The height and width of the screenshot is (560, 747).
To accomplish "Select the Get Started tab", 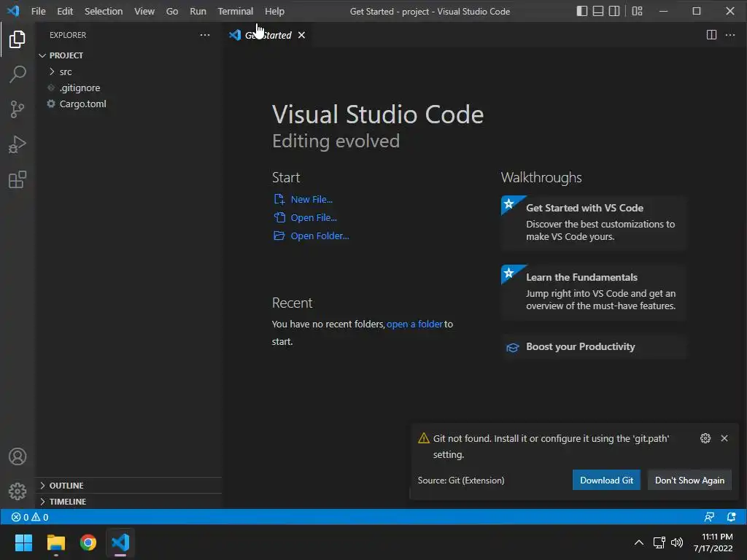I will pos(268,35).
